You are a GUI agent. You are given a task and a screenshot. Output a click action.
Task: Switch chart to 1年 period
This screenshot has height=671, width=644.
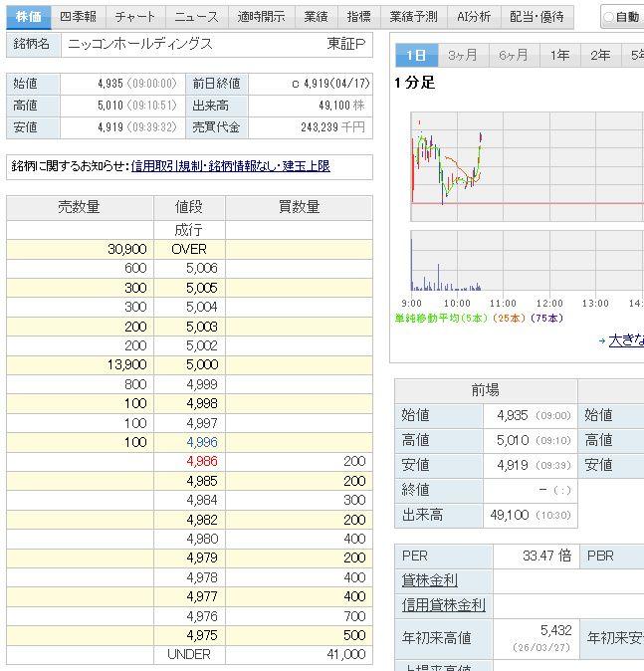[559, 55]
